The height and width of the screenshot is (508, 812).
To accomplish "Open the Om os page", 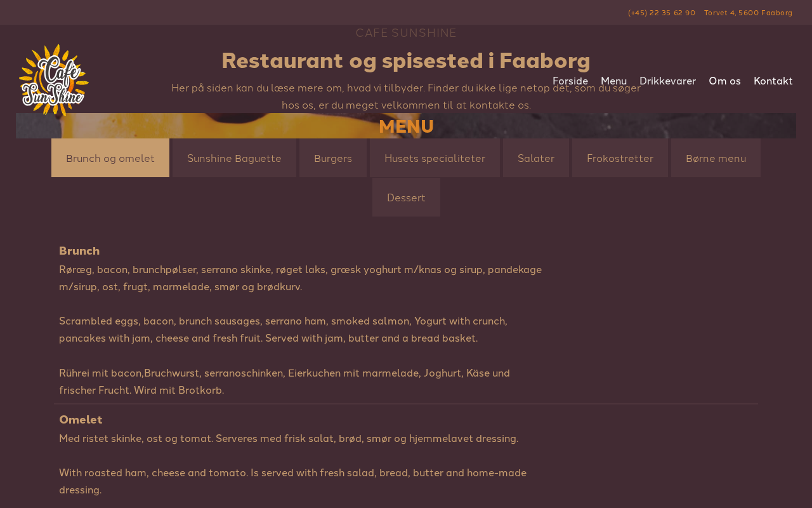I will (724, 81).
